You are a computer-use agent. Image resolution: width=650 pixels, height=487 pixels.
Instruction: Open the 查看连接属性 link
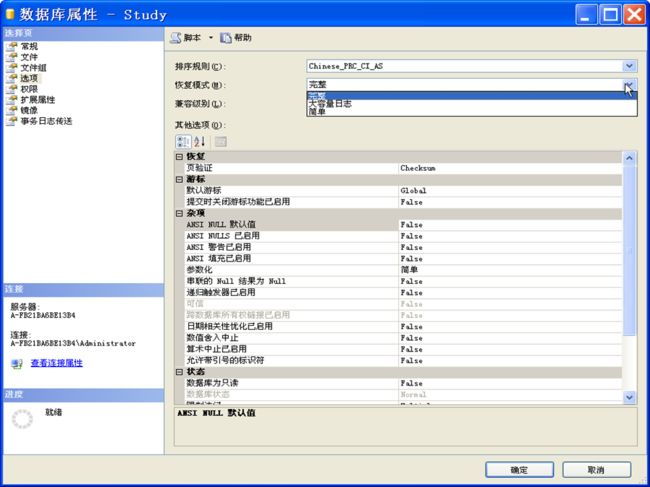[x=56, y=363]
